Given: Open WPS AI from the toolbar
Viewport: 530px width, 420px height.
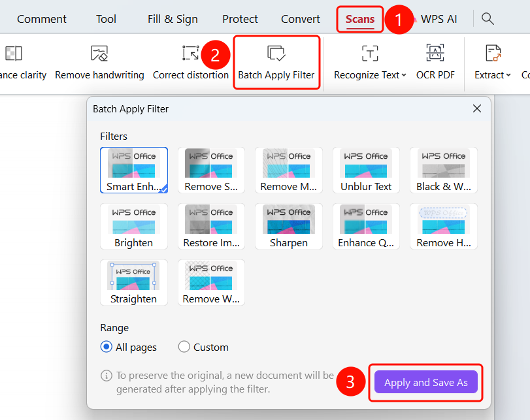Looking at the screenshot, I should coord(438,19).
